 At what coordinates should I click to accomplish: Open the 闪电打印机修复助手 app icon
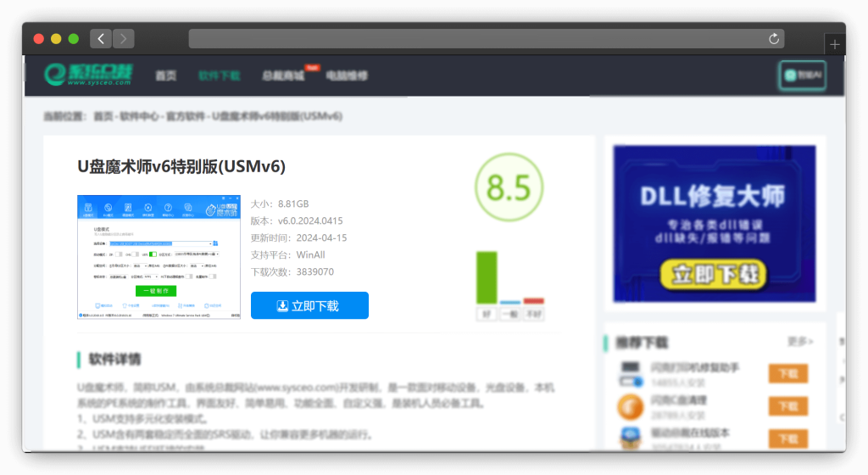pos(631,374)
